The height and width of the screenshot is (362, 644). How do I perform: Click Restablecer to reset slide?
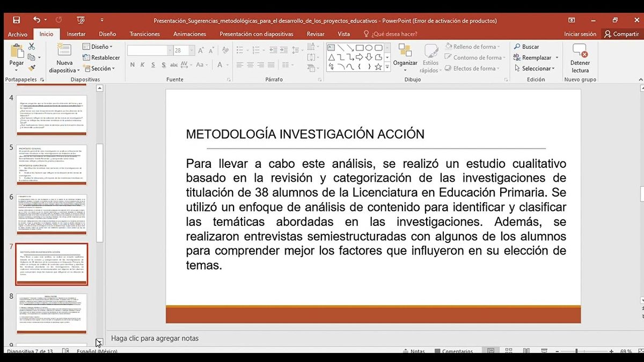click(x=101, y=57)
